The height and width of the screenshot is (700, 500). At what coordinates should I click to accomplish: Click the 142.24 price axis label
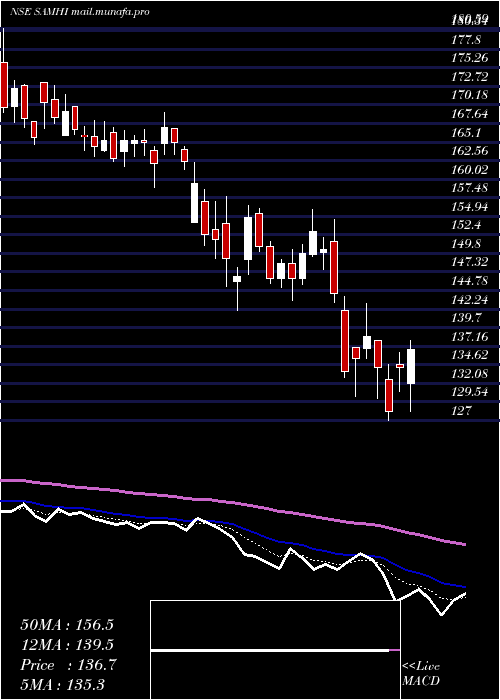470,299
